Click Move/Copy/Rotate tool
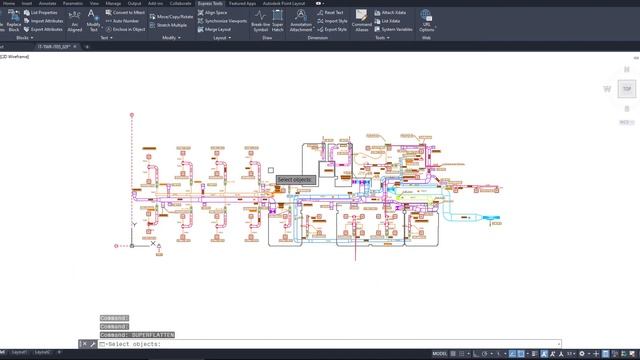The height and width of the screenshot is (360, 640). 171,17
